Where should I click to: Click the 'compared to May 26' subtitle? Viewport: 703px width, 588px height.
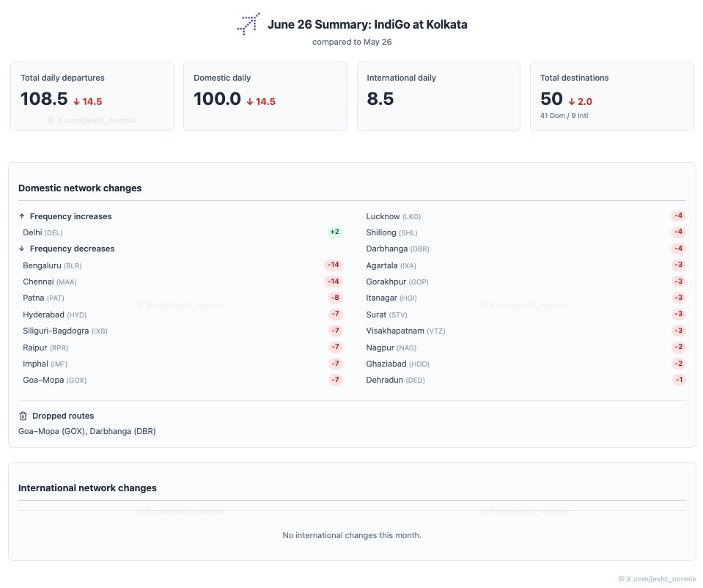[352, 42]
